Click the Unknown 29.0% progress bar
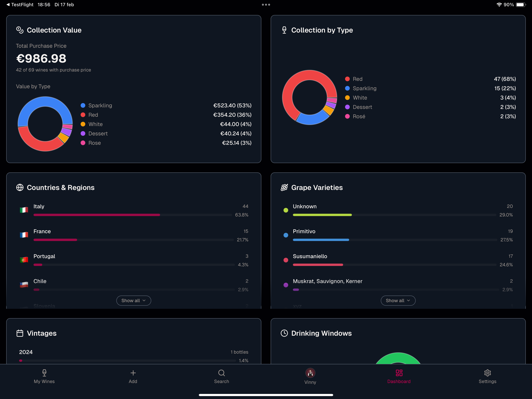Image resolution: width=532 pixels, height=399 pixels. click(x=395, y=215)
